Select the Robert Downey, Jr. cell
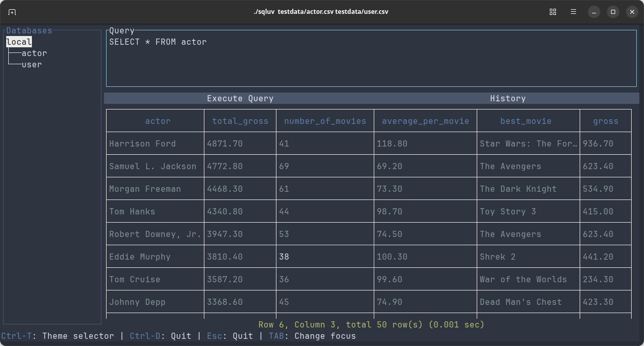 tap(155, 234)
